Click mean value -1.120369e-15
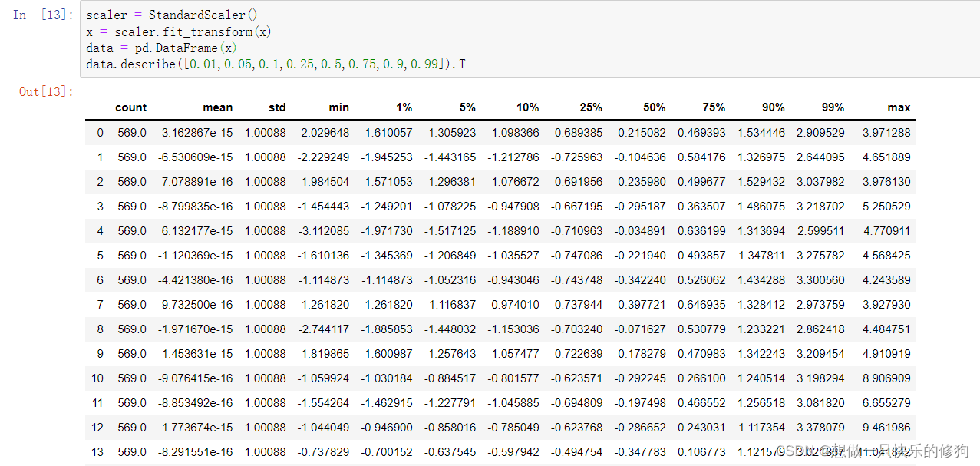This screenshot has width=980, height=466. pyautogui.click(x=195, y=255)
